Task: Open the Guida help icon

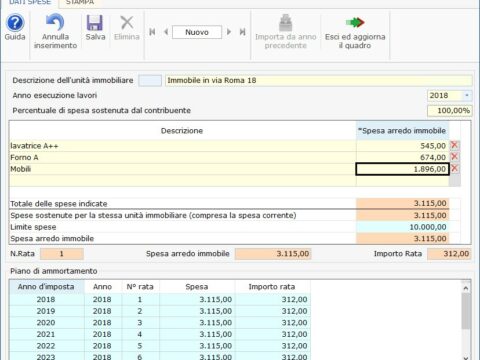Action: point(15,23)
